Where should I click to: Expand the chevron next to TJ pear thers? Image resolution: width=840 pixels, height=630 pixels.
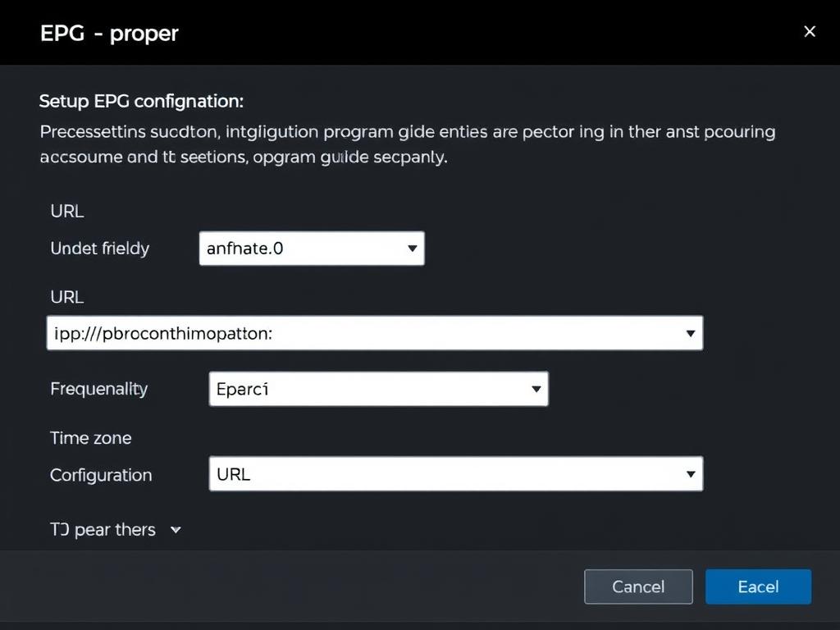pyautogui.click(x=176, y=530)
